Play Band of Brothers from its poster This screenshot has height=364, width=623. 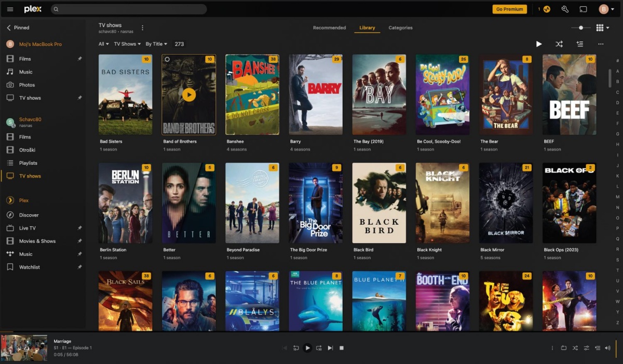pyautogui.click(x=189, y=95)
